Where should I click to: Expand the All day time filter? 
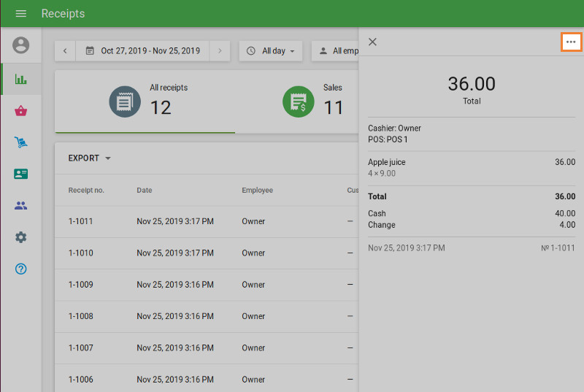pyautogui.click(x=272, y=51)
